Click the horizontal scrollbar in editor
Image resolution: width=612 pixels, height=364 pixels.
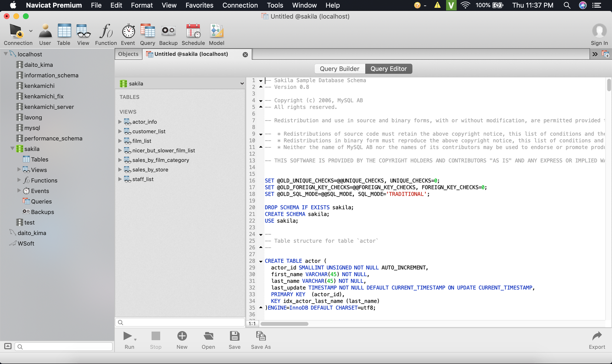[x=284, y=324]
